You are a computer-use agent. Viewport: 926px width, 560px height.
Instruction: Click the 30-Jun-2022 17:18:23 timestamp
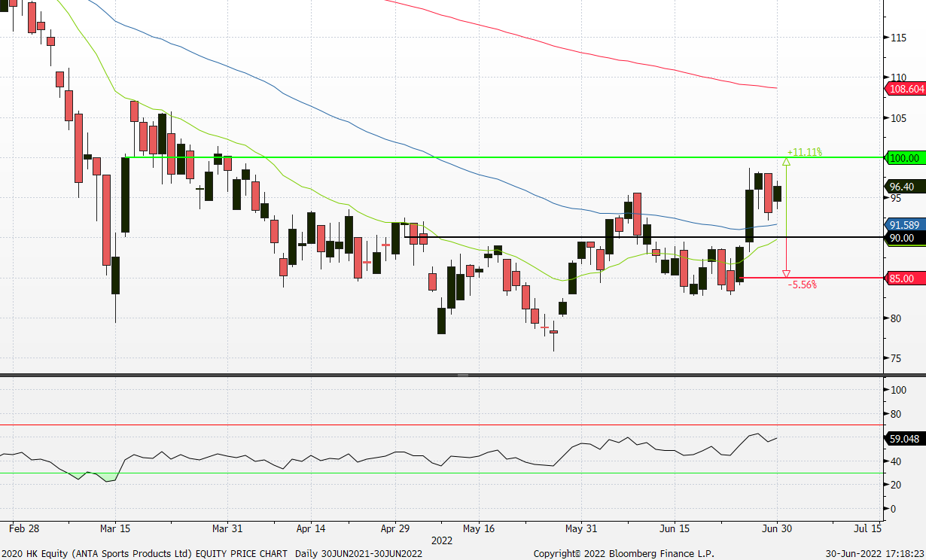873,554
